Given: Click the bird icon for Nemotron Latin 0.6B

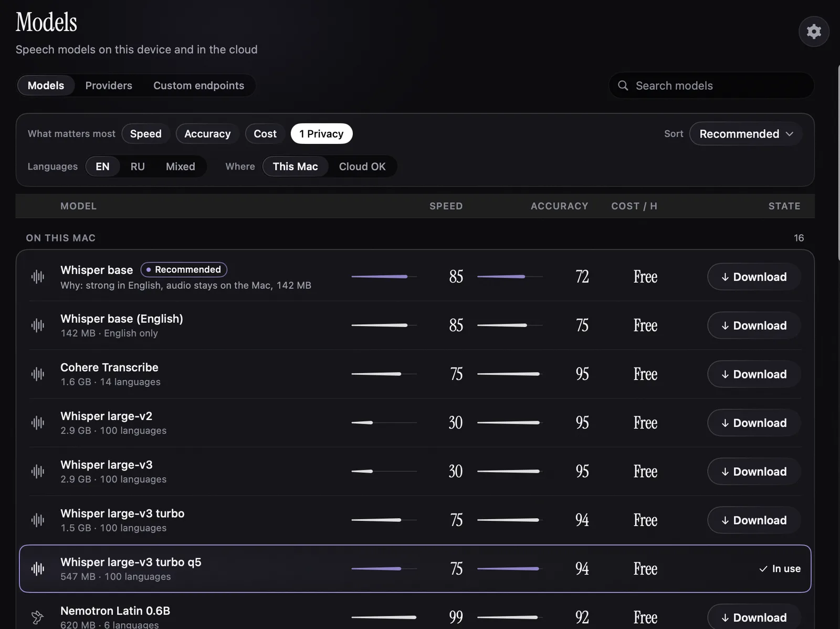Looking at the screenshot, I should tap(38, 617).
